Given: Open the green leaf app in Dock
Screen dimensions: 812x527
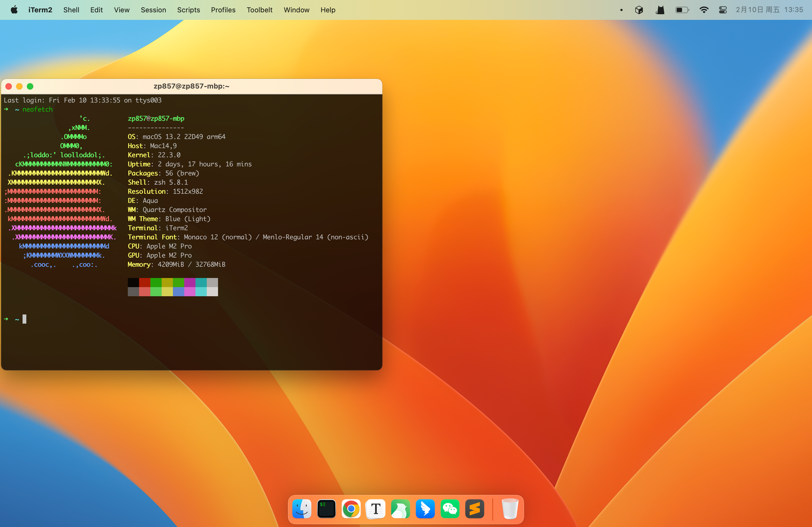Looking at the screenshot, I should click(x=401, y=509).
